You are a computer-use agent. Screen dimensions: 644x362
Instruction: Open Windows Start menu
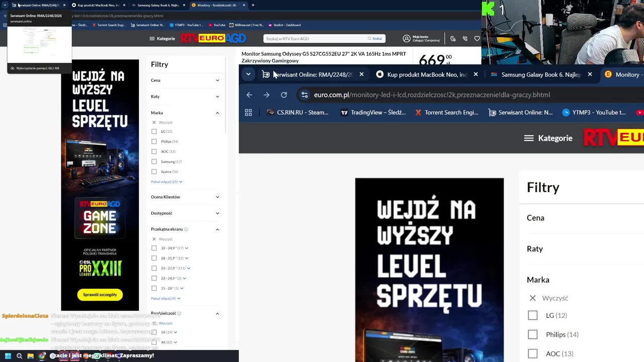[8, 356]
